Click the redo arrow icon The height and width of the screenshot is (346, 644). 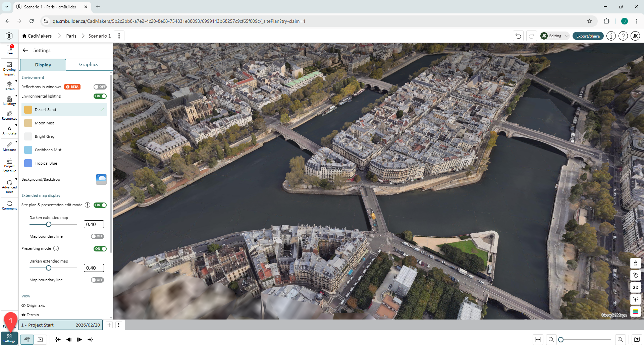[x=532, y=36]
